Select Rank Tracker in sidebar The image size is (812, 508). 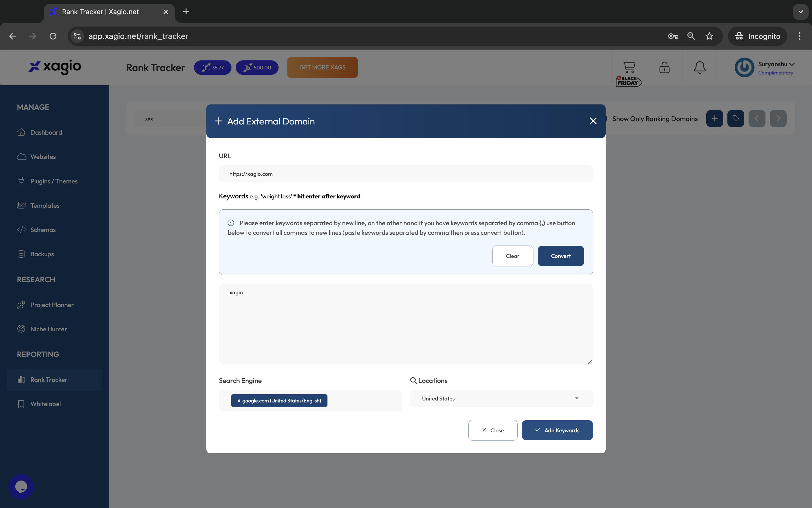[x=54, y=380]
